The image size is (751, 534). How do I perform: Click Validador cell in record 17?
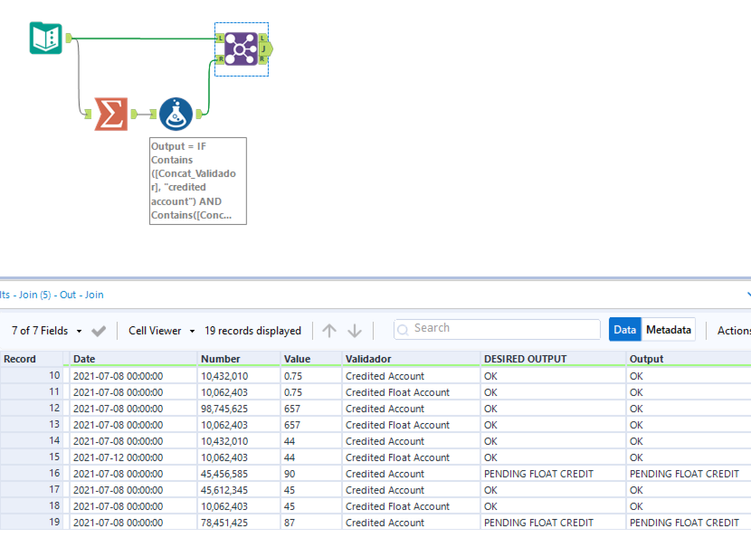click(x=411, y=490)
